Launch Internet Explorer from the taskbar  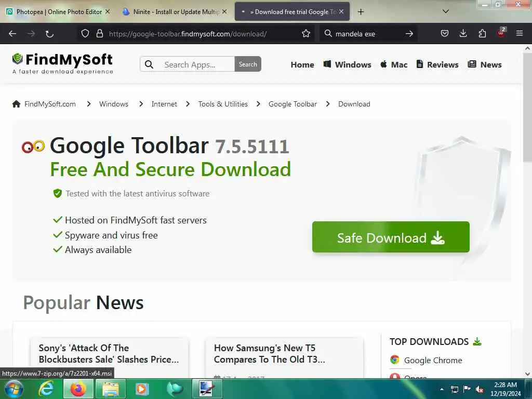(46, 389)
